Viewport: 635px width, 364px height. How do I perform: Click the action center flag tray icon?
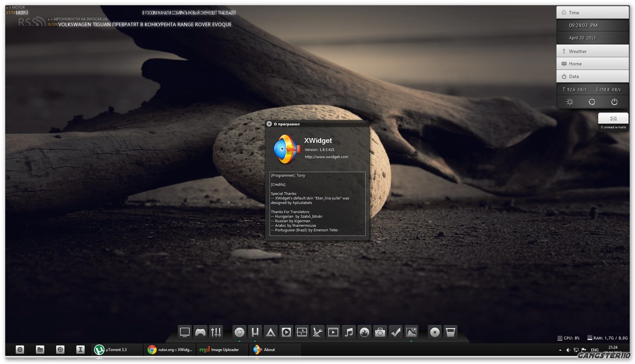tap(584, 350)
